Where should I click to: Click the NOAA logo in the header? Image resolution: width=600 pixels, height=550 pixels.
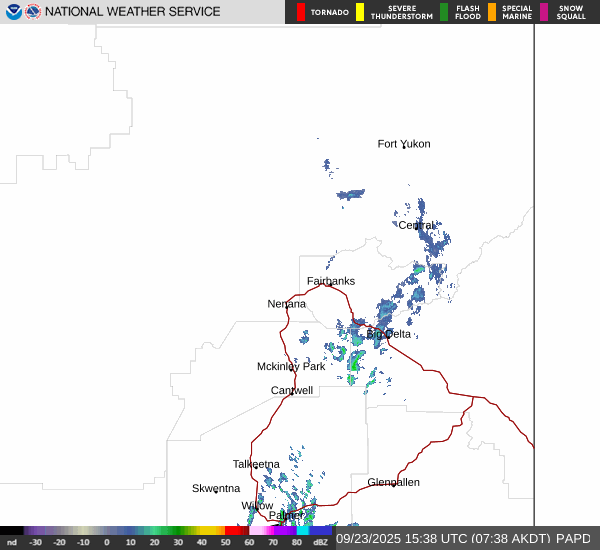pos(14,12)
